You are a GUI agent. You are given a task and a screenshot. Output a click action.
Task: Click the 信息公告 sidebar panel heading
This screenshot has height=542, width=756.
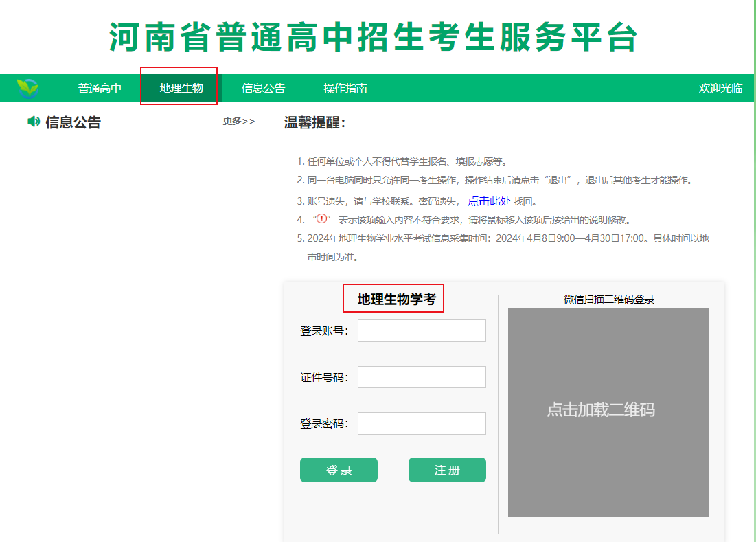[x=73, y=122]
